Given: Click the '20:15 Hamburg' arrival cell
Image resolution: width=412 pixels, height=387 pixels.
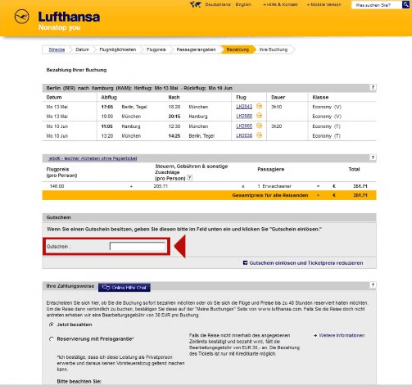Looking at the screenshot, I should (188, 116).
